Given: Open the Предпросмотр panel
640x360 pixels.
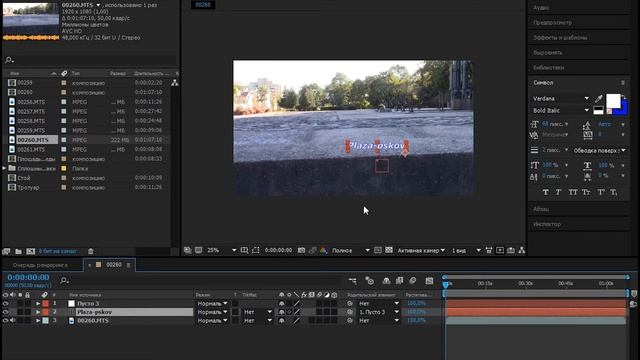Looking at the screenshot, I should [552, 22].
